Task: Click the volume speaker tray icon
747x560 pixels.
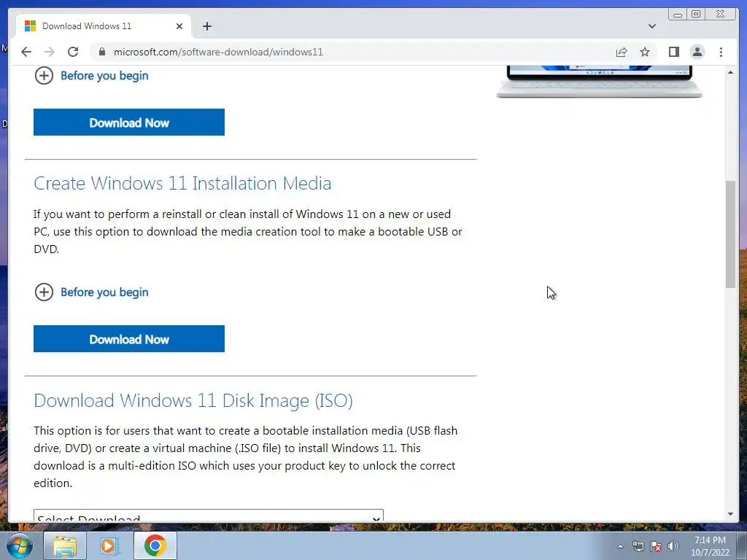Action: point(673,546)
